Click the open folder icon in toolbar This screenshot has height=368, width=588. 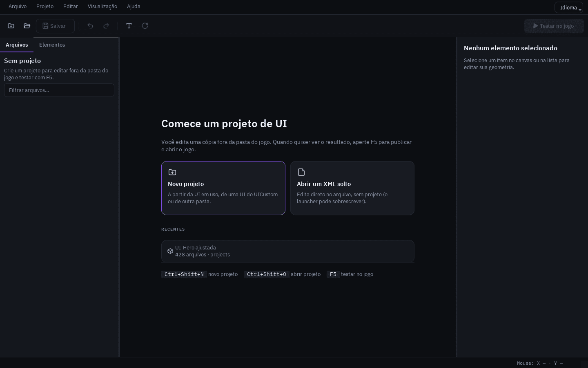pyautogui.click(x=27, y=26)
